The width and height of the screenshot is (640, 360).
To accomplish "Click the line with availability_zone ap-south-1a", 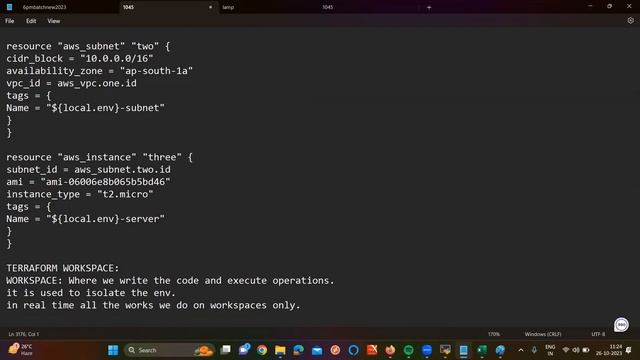I will [x=99, y=71].
